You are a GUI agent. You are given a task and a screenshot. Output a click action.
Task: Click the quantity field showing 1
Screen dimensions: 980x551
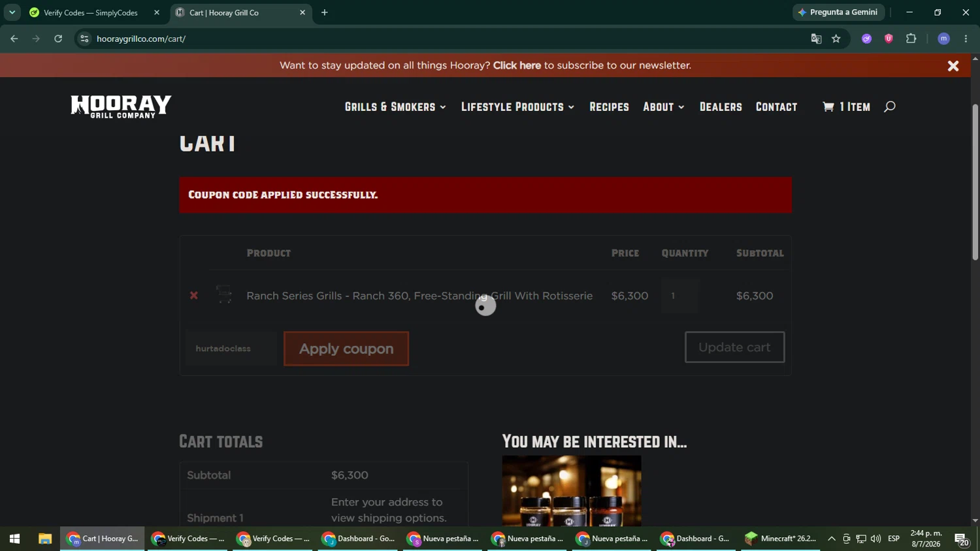(x=679, y=296)
